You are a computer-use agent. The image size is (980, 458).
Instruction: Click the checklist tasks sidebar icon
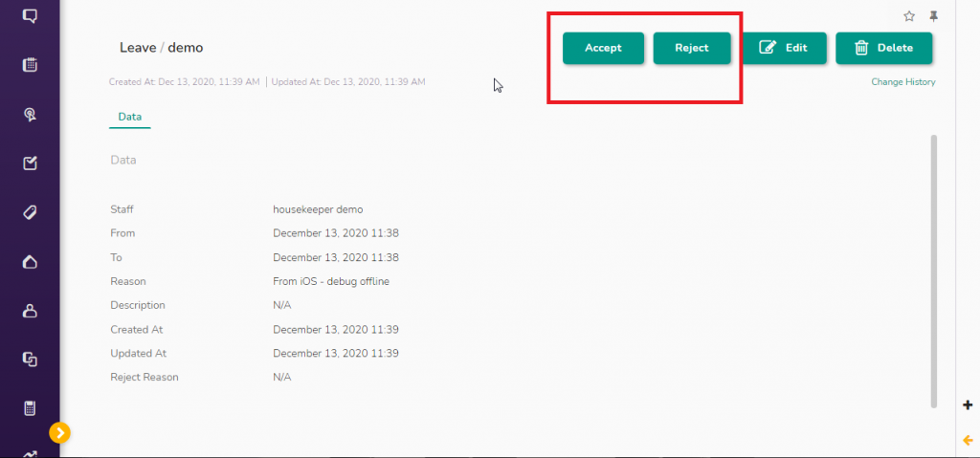[x=30, y=163]
